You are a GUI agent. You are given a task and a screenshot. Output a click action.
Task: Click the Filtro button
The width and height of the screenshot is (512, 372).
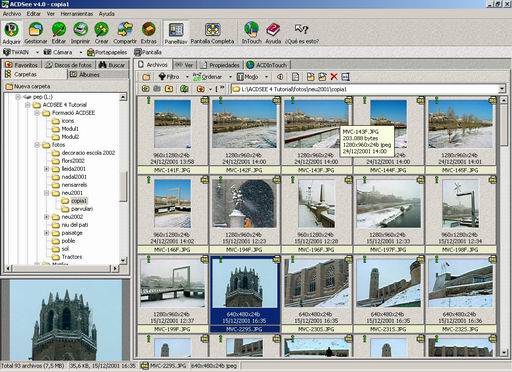(x=169, y=77)
